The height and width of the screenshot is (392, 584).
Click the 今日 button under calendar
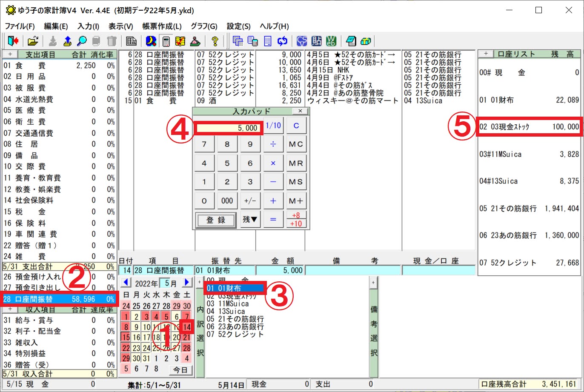180,370
